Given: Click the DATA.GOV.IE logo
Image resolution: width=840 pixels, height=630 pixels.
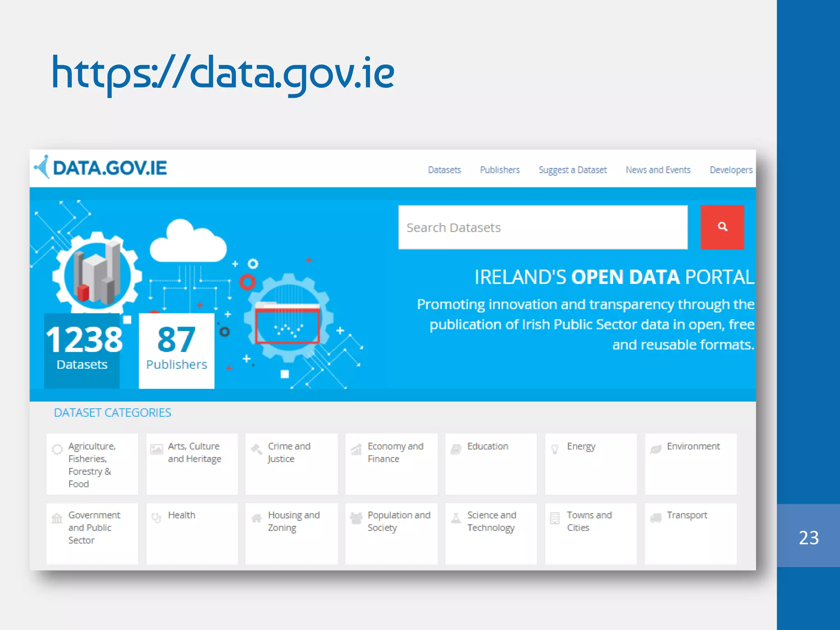Looking at the screenshot, I should 101,168.
